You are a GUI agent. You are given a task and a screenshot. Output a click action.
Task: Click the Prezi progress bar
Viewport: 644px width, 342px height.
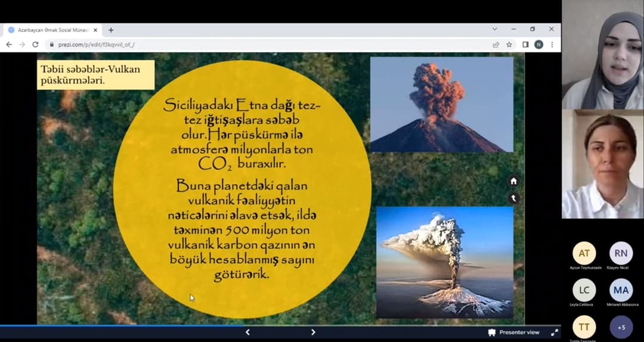[280, 326]
